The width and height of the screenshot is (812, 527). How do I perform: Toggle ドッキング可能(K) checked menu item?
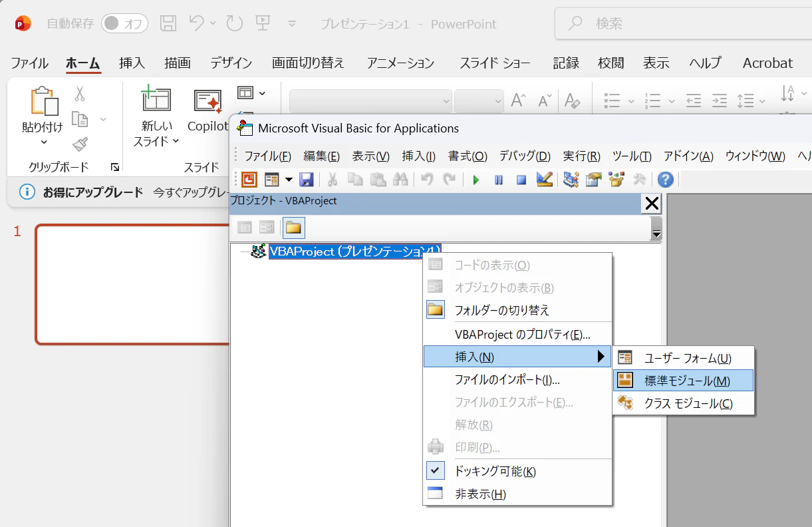(517, 471)
